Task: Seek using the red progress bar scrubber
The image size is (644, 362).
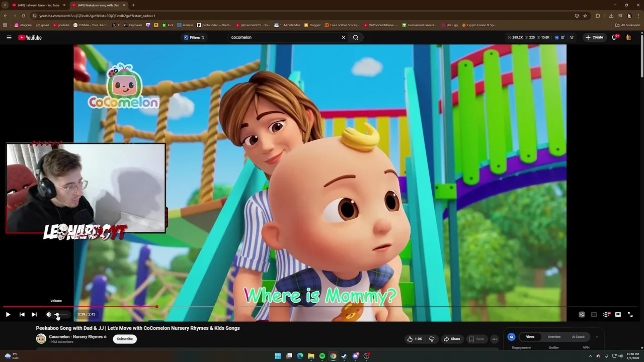Action: click(156, 306)
